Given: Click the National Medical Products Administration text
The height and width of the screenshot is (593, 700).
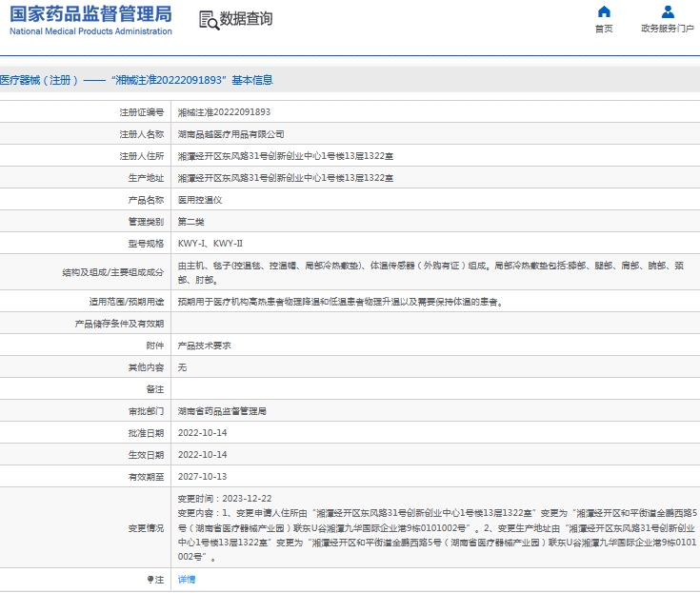Looking at the screenshot, I should (90, 31).
